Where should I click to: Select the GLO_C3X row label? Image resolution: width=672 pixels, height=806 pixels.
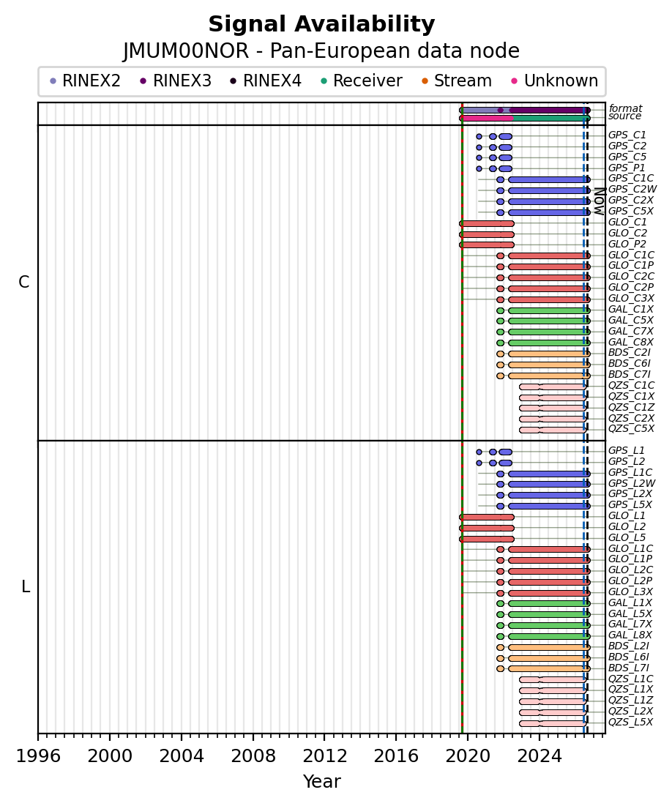[632, 298]
